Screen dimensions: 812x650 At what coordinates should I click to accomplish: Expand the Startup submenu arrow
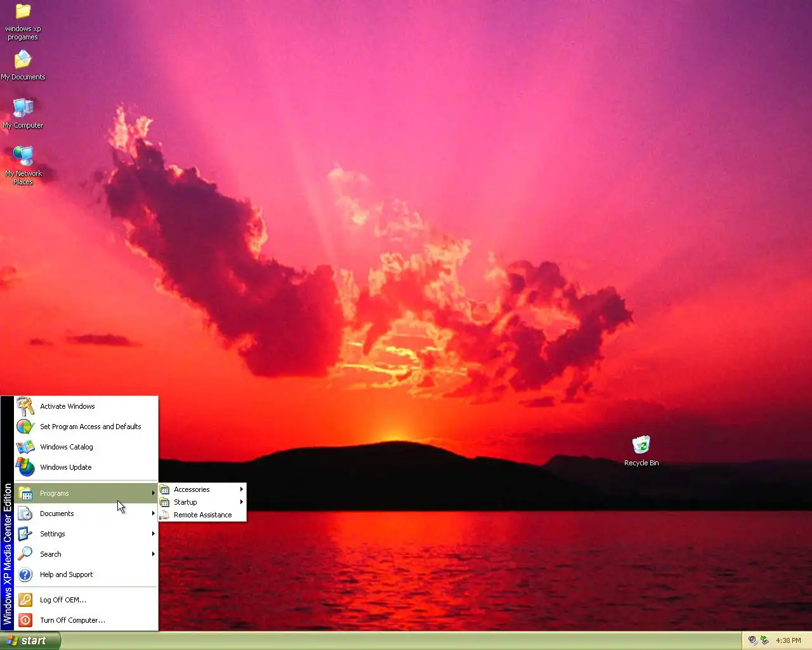coord(241,502)
